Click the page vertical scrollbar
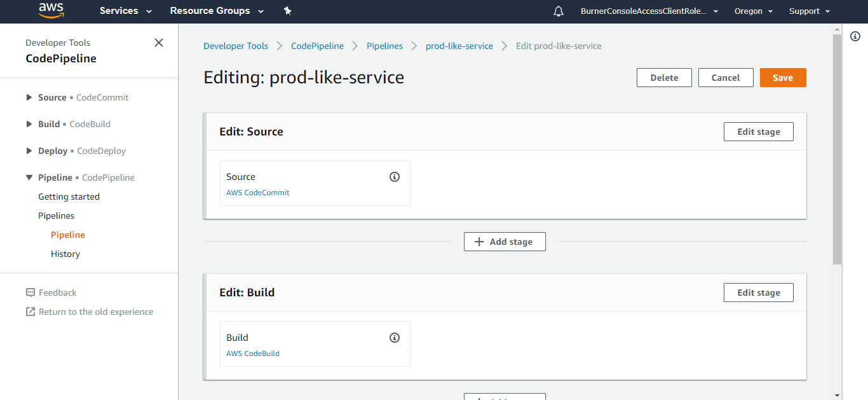868x400 pixels. point(837,149)
